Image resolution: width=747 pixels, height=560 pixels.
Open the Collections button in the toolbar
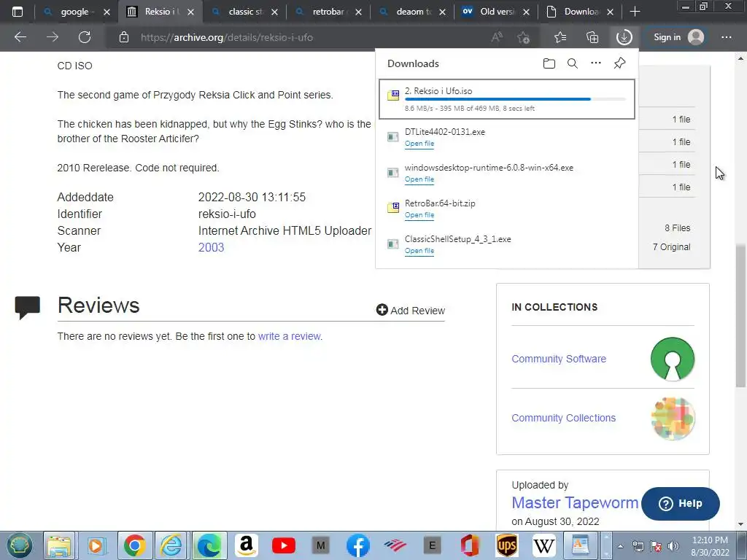pyautogui.click(x=592, y=37)
